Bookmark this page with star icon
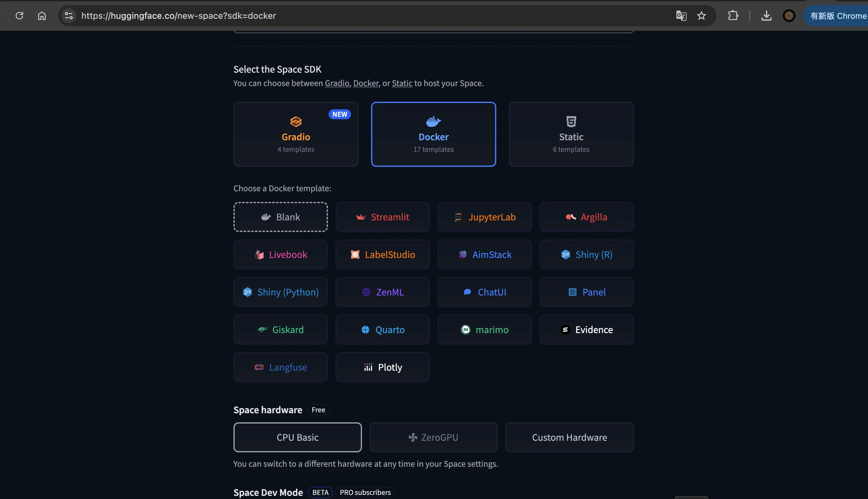Screen dimensions: 868x499 tap(701, 16)
